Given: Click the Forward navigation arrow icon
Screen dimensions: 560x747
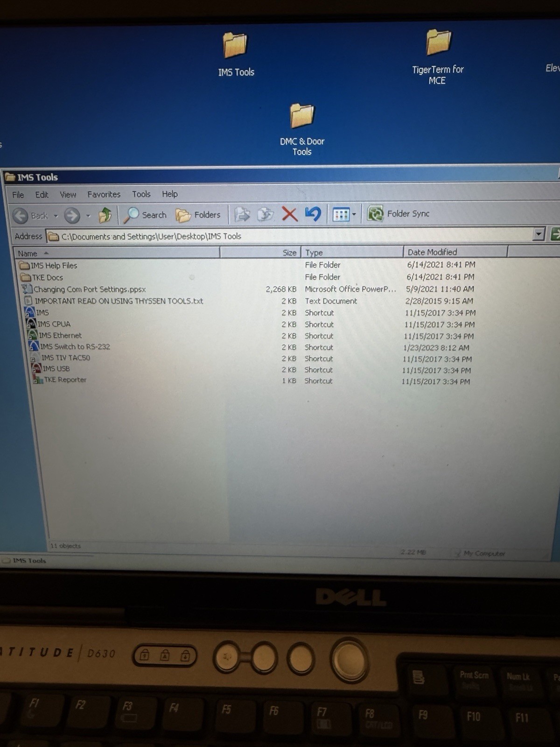Looking at the screenshot, I should pyautogui.click(x=72, y=215).
